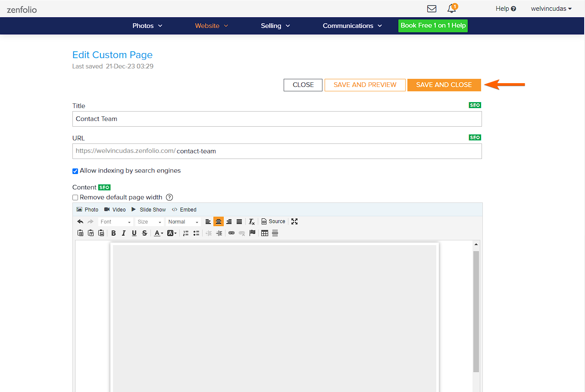This screenshot has width=585, height=392.
Task: Align text right
Action: point(229,221)
